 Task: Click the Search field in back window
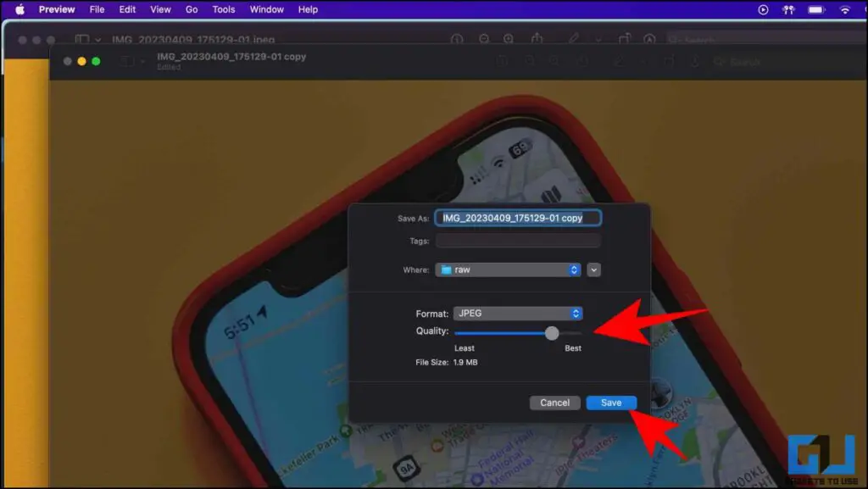tap(766, 40)
